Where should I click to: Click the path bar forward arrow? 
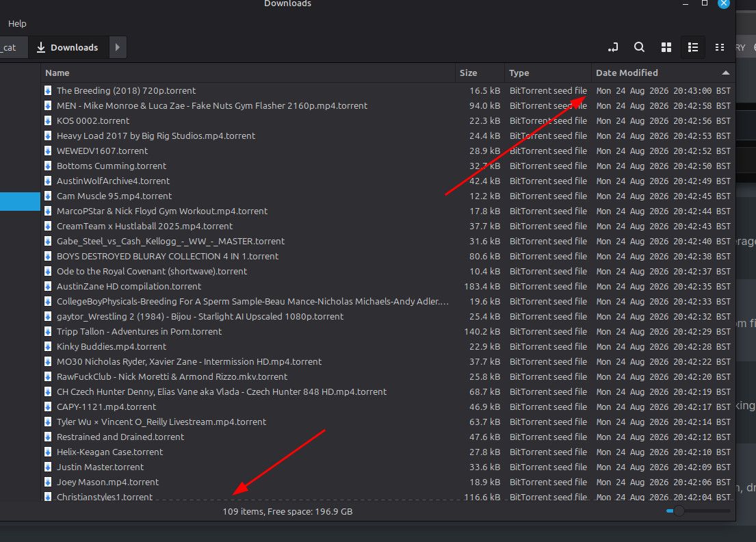pyautogui.click(x=118, y=47)
